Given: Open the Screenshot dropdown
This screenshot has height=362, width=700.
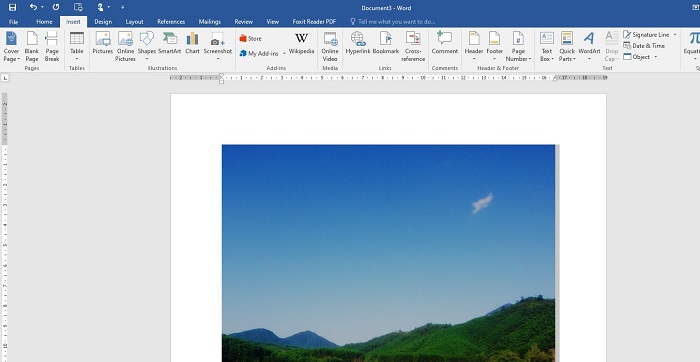Looking at the screenshot, I should pos(218,46).
